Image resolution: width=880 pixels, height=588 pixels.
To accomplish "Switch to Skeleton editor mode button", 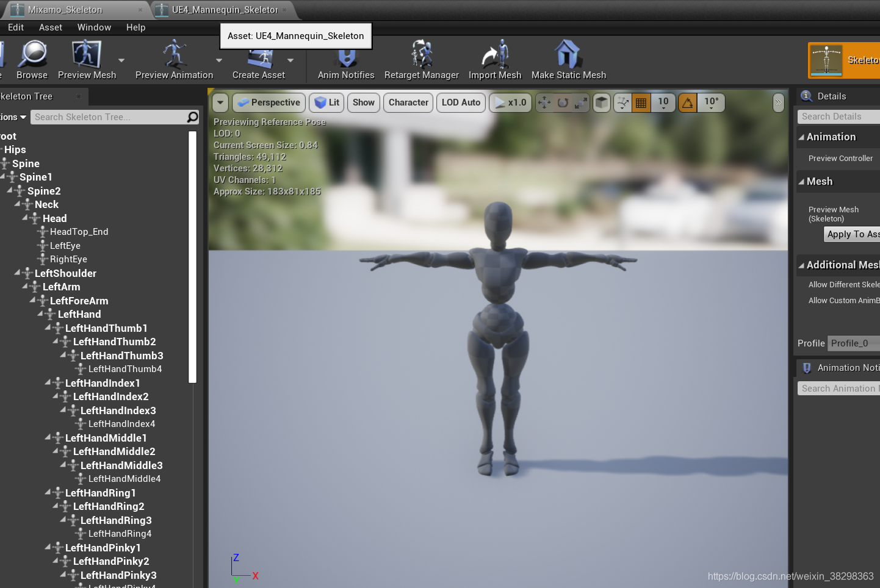I will (x=844, y=60).
